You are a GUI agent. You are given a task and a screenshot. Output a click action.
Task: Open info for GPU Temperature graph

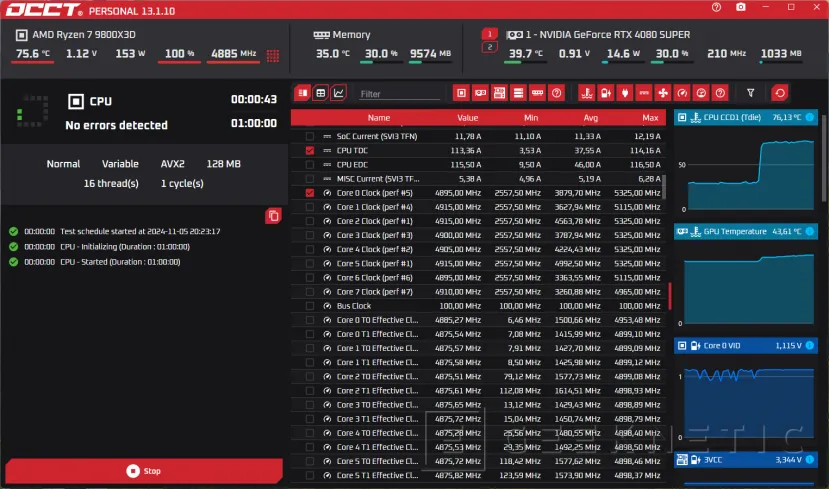point(809,232)
